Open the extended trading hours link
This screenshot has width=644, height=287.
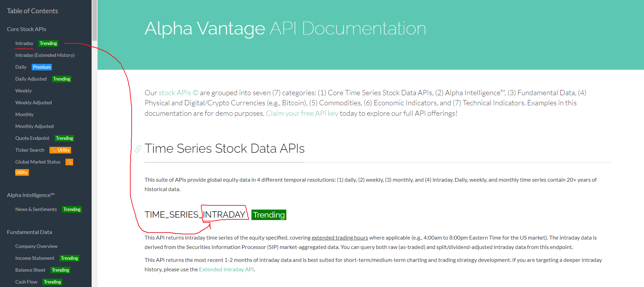pyautogui.click(x=339, y=237)
